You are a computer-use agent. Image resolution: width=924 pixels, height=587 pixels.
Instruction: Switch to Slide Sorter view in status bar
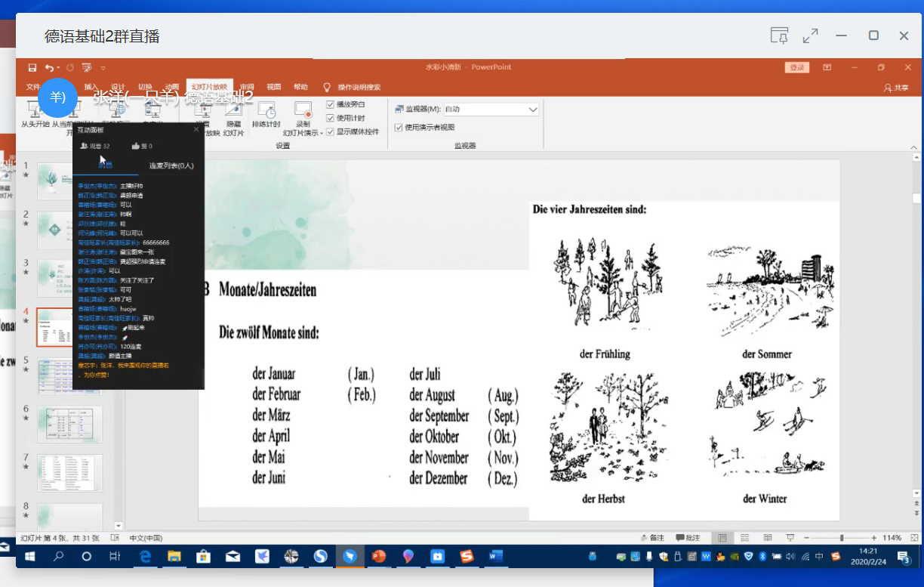click(745, 538)
